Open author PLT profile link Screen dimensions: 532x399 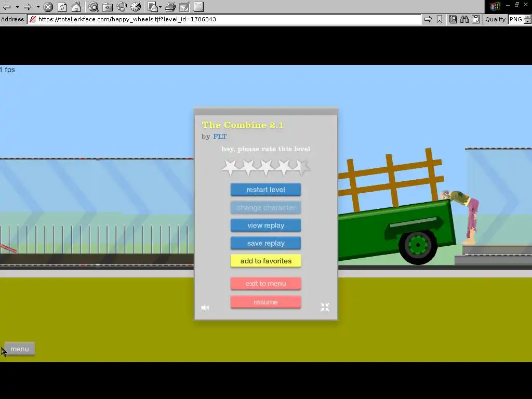(220, 137)
